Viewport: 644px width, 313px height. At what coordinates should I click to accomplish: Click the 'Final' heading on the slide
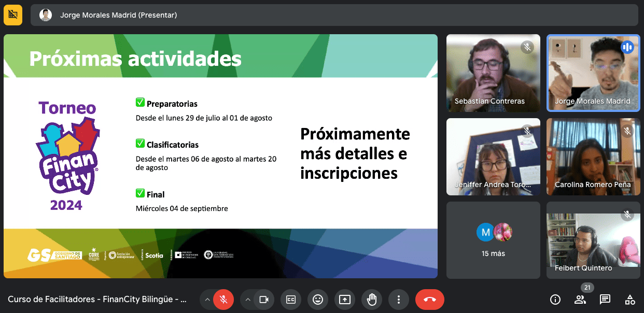click(156, 195)
